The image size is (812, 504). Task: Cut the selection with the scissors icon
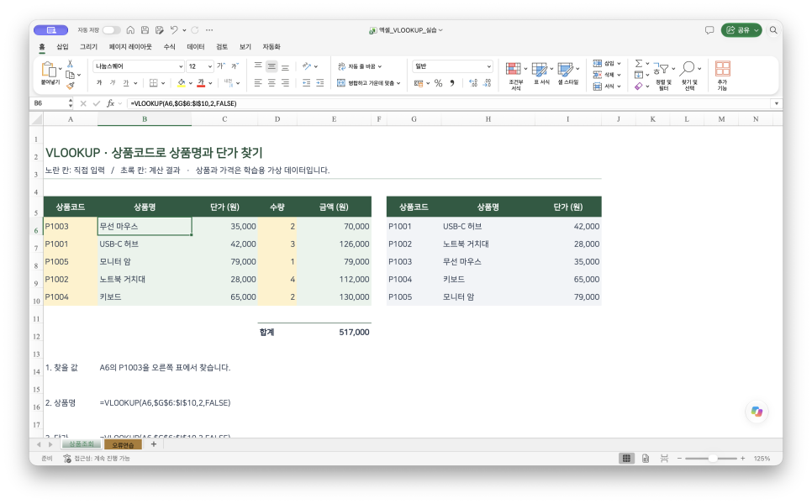click(x=70, y=64)
